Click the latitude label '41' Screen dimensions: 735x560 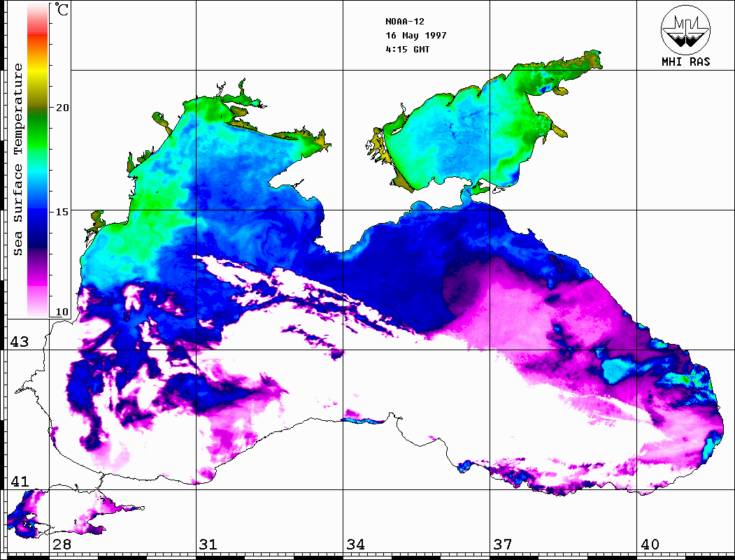[19, 481]
